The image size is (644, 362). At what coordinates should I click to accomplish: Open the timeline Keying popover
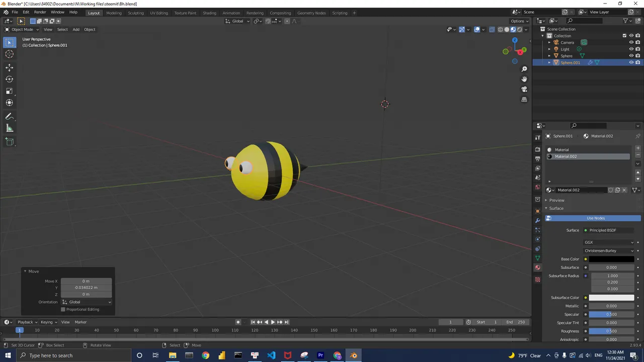pos(48,322)
